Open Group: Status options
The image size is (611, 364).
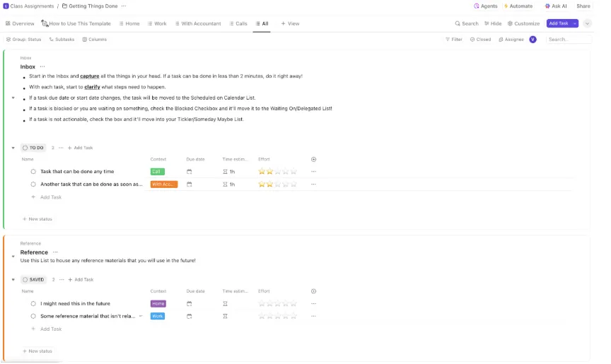click(x=24, y=40)
